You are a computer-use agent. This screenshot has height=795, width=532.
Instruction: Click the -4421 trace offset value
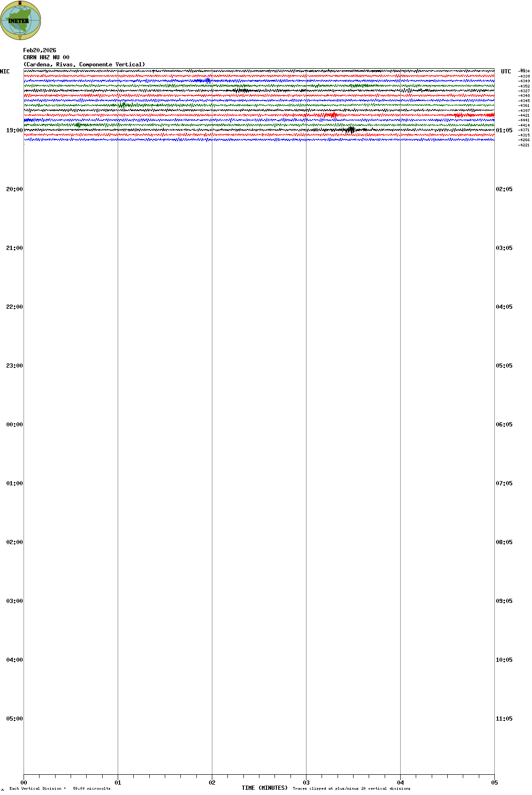click(524, 115)
